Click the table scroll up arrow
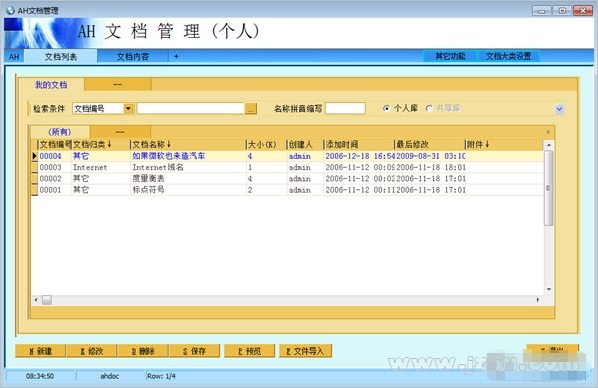Image resolution: width=598 pixels, height=388 pixels. pos(548,145)
